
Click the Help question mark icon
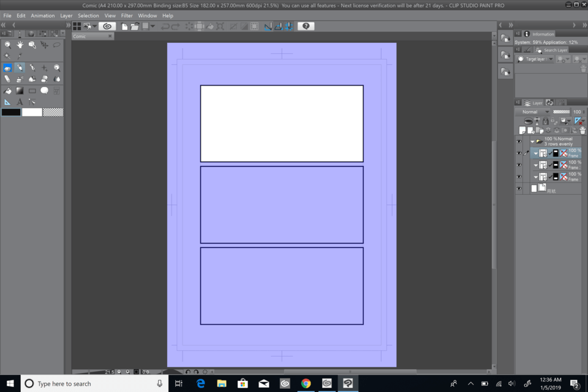(306, 26)
